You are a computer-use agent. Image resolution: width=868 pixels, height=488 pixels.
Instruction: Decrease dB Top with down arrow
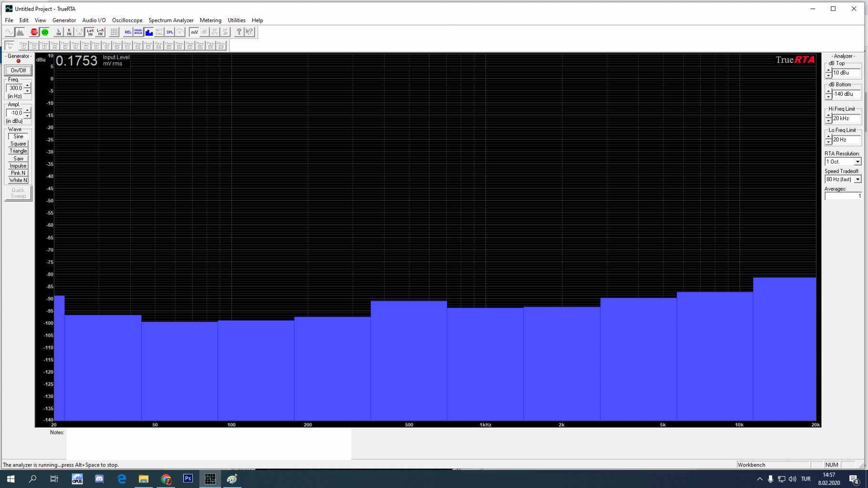(x=828, y=75)
